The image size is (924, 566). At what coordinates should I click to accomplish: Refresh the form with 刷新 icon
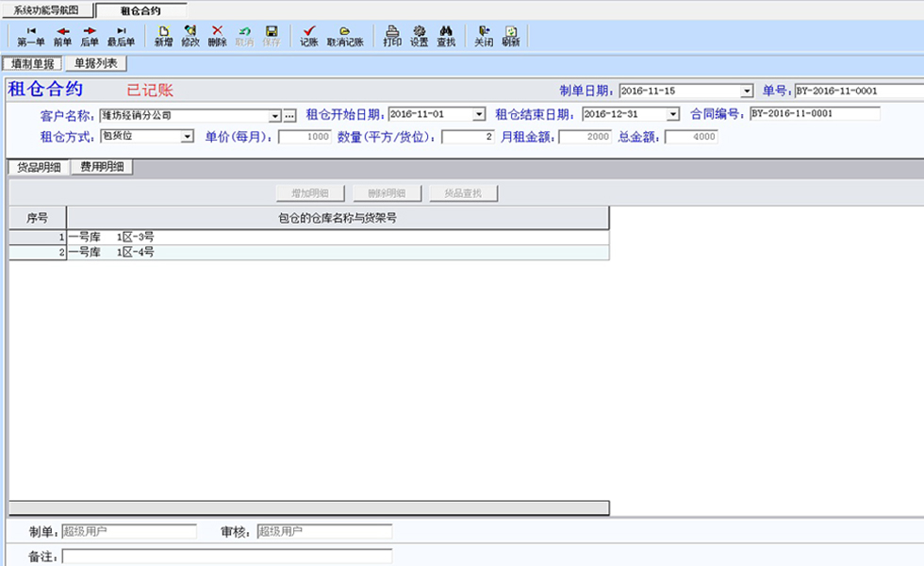tap(511, 36)
